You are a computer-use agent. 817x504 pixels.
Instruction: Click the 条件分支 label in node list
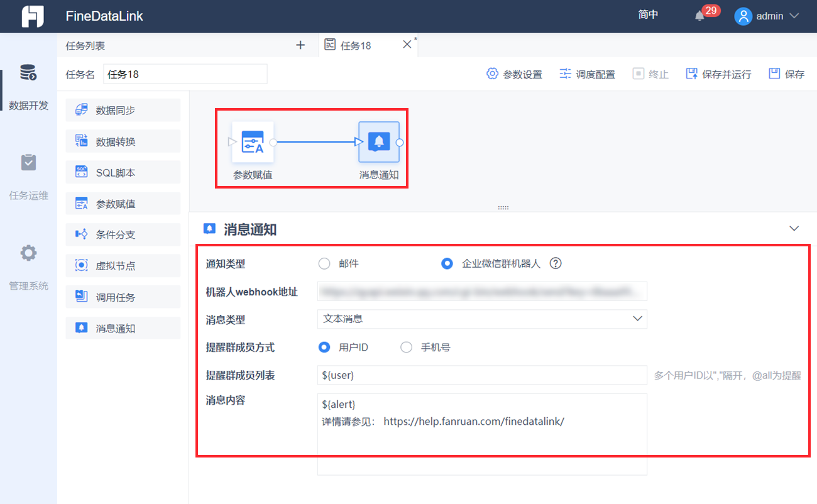tap(116, 235)
